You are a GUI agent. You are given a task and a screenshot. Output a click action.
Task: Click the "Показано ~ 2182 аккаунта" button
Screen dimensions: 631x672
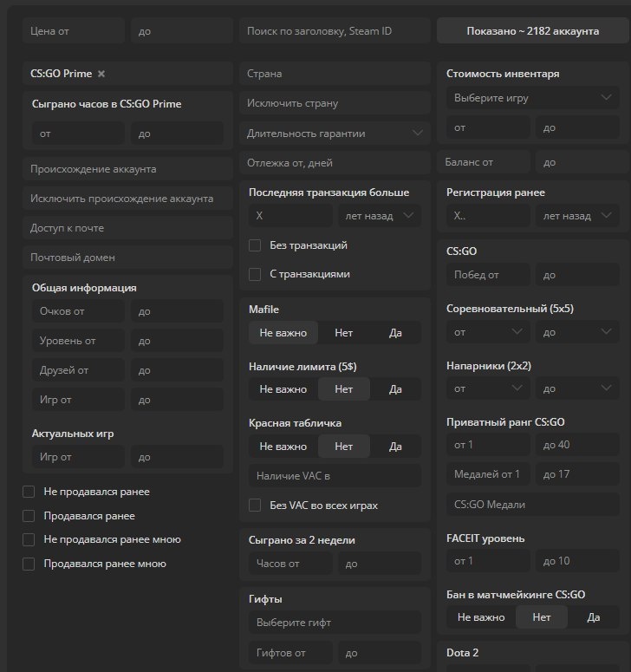[x=532, y=31]
